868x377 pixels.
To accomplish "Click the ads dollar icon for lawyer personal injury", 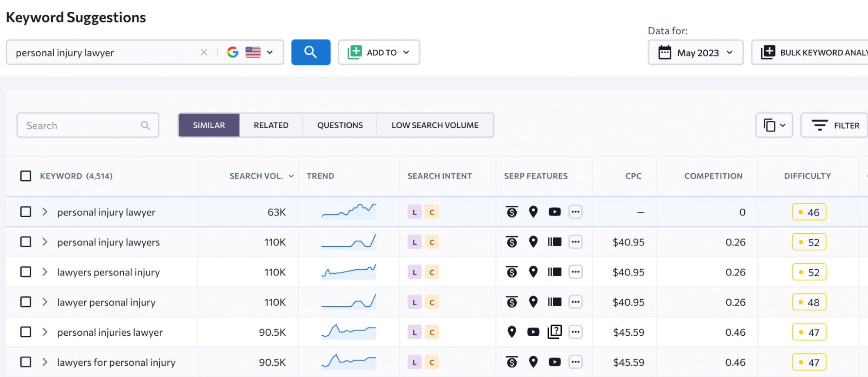I will (x=512, y=302).
